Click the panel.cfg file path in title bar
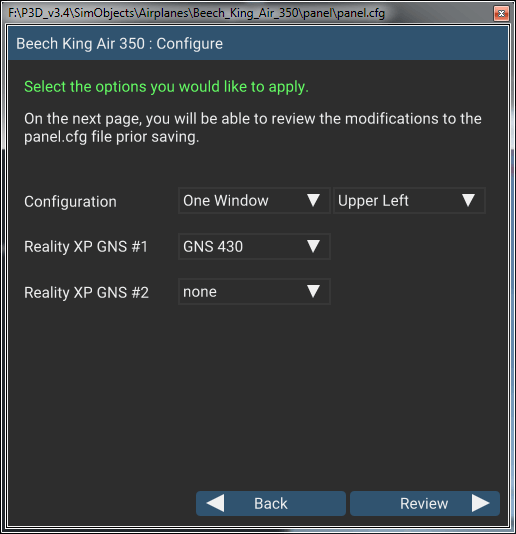Image resolution: width=516 pixels, height=534 pixels. point(197,13)
